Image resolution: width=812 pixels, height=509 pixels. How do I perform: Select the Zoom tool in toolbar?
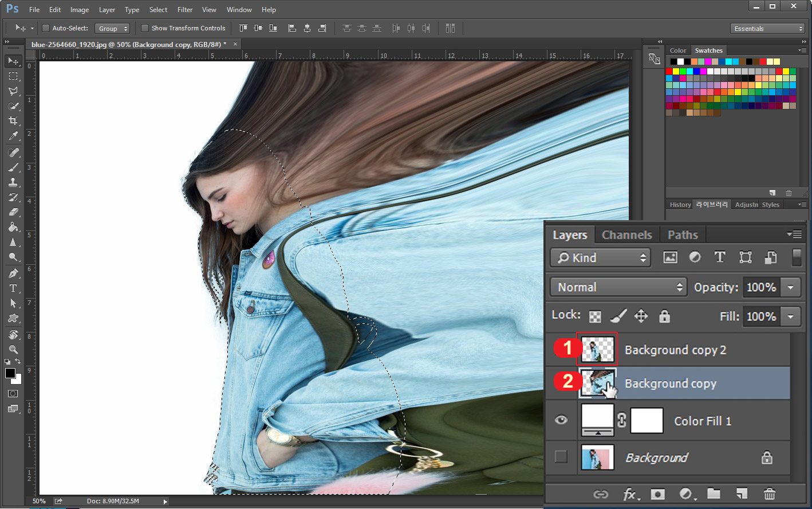[x=13, y=350]
